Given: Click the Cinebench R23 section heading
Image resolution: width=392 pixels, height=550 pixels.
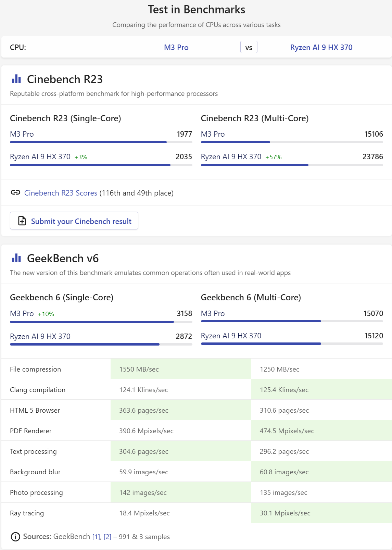Looking at the screenshot, I should [x=65, y=79].
